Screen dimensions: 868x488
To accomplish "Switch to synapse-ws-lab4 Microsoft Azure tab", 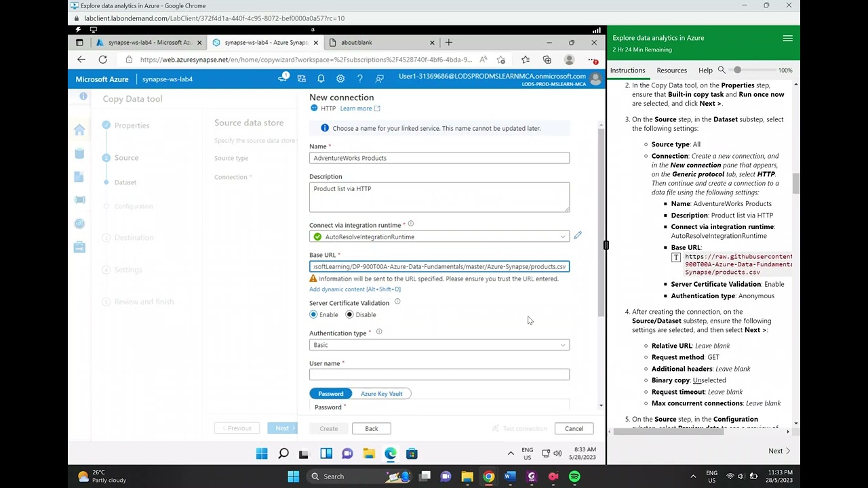I will 149,42.
